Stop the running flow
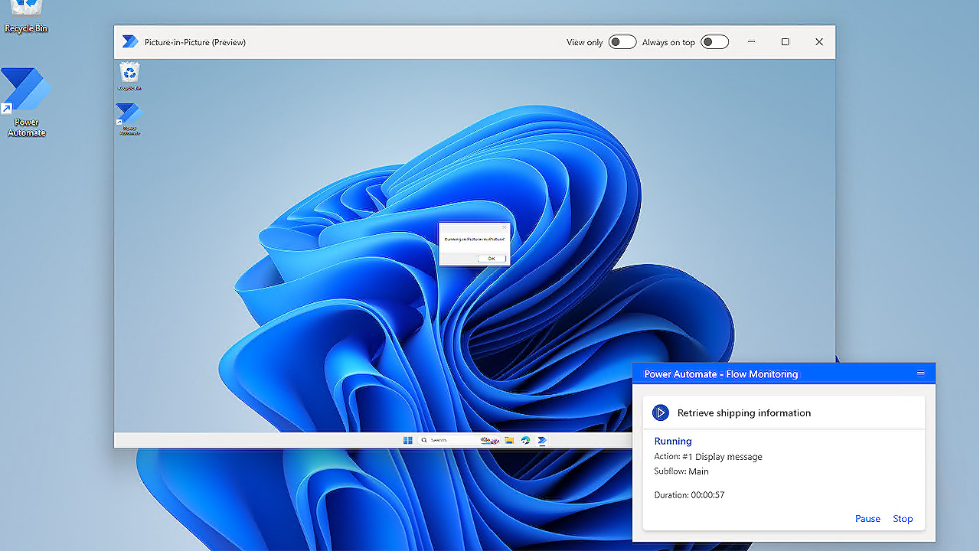 click(x=903, y=519)
